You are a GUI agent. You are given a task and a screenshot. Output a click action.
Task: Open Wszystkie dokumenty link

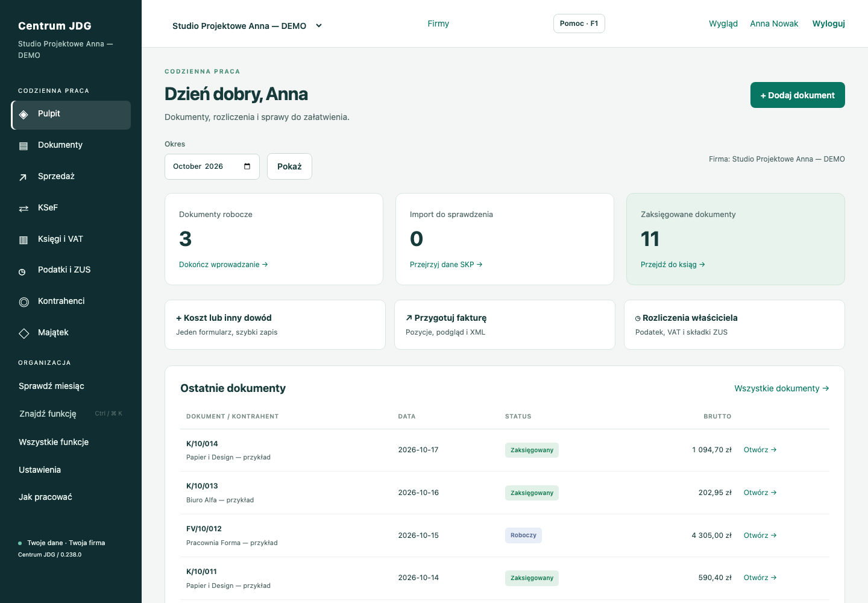pos(782,388)
